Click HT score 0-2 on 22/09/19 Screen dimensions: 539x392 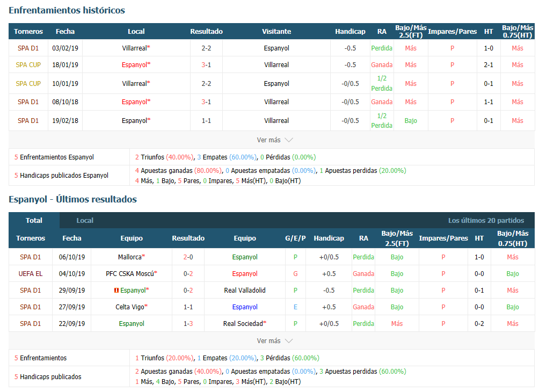pyautogui.click(x=479, y=324)
